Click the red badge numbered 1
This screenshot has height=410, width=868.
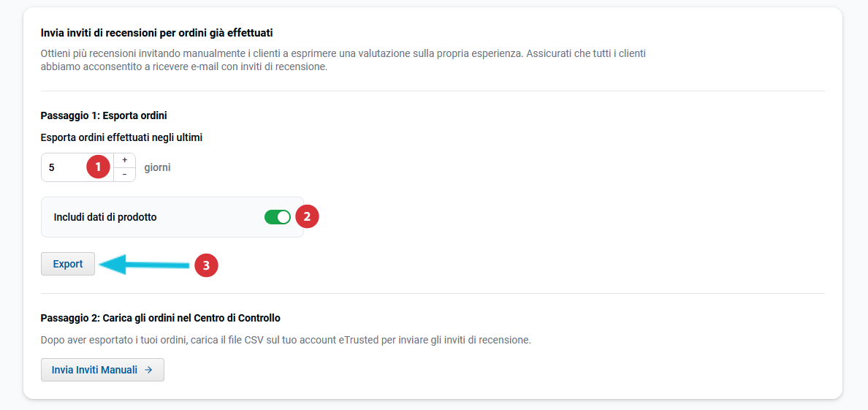98,167
